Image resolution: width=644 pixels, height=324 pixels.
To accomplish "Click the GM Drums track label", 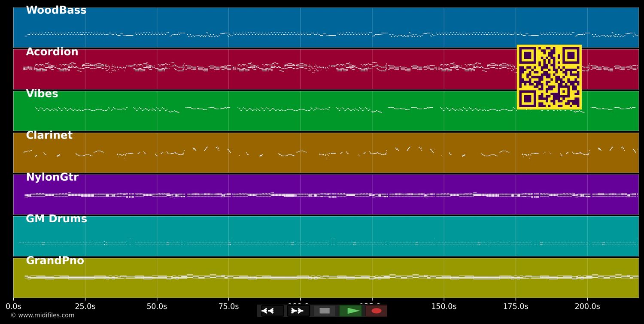I will (56, 219).
